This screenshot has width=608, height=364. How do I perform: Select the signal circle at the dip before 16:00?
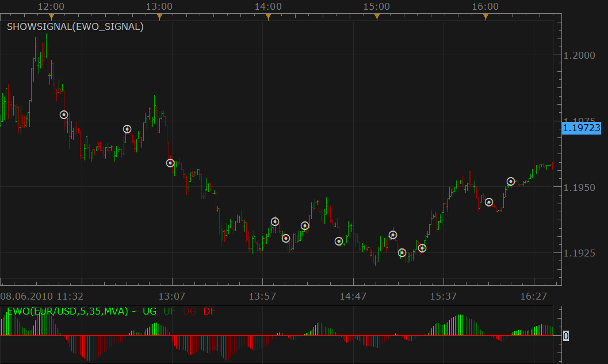click(489, 202)
